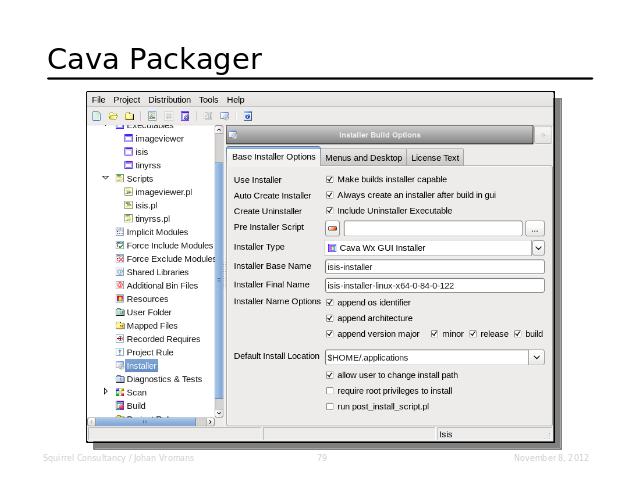
Task: Toggle the minor version checkbox
Action: [434, 334]
